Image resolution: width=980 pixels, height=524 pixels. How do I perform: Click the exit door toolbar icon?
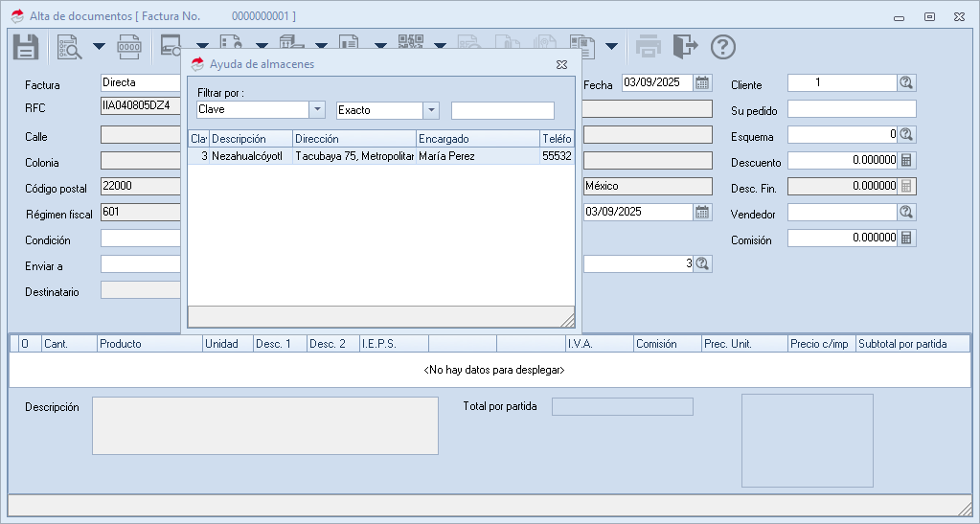[x=685, y=46]
